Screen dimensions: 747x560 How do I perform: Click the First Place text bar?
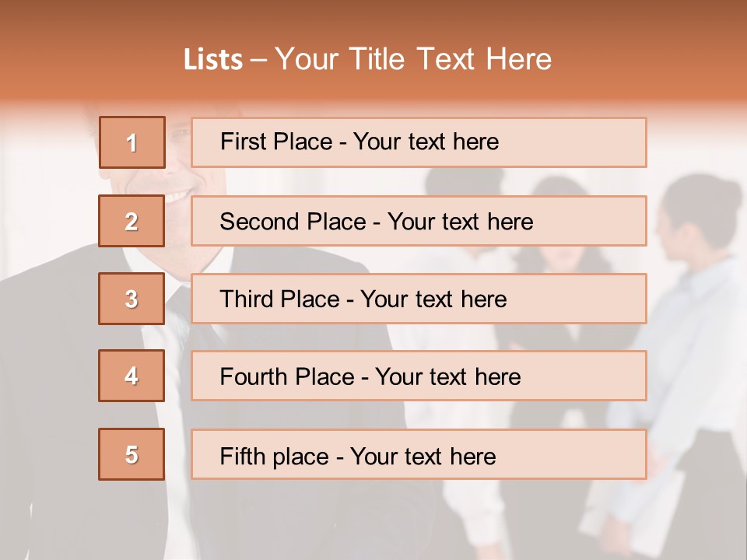coord(419,142)
